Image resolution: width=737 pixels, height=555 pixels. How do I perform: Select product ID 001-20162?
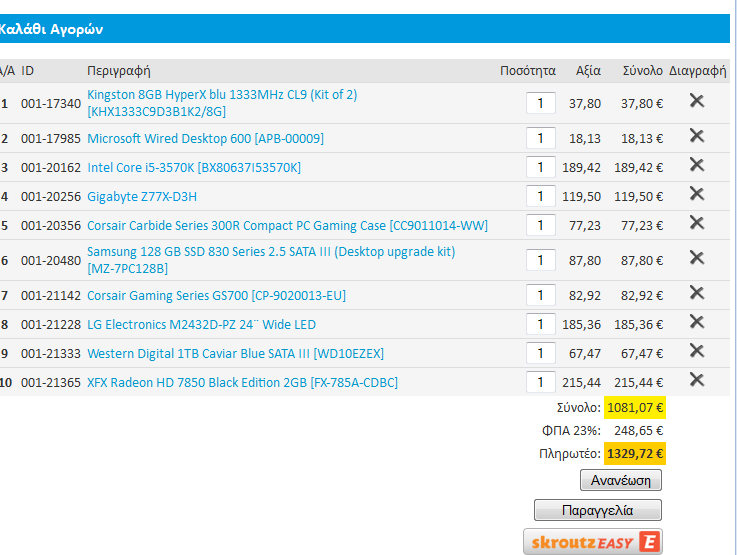[51, 168]
